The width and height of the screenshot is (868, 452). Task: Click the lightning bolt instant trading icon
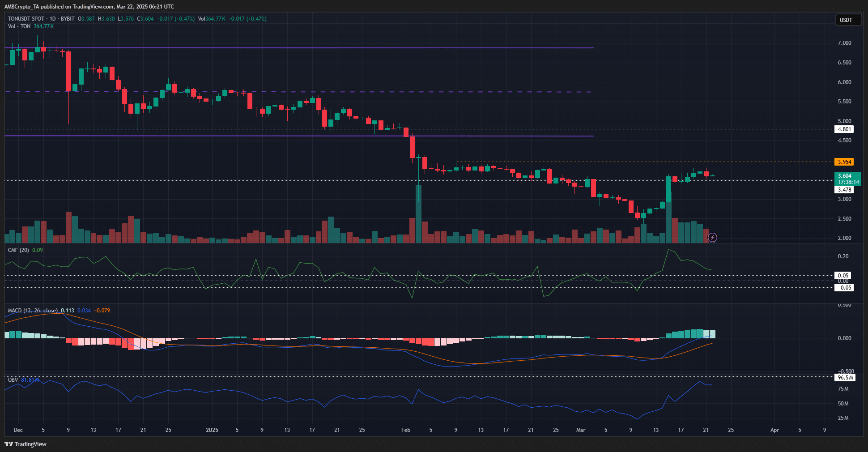click(713, 238)
